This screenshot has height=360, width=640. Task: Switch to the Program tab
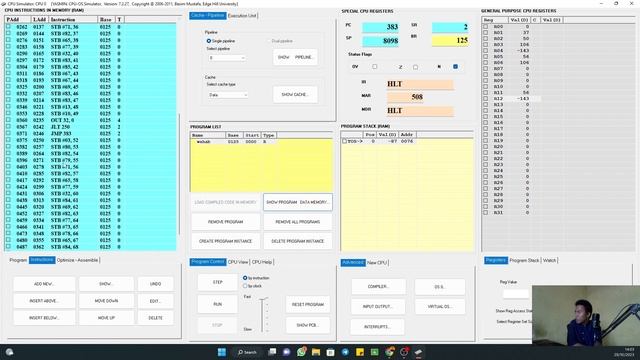[x=18, y=260]
